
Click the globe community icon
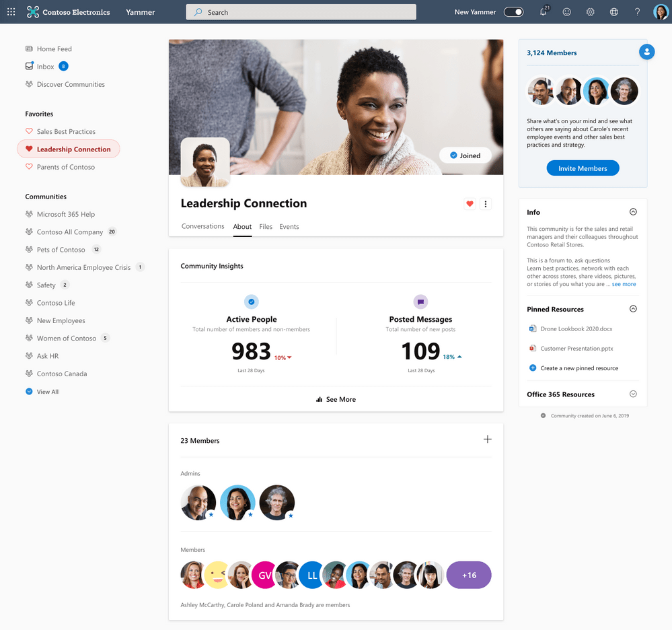(x=613, y=11)
